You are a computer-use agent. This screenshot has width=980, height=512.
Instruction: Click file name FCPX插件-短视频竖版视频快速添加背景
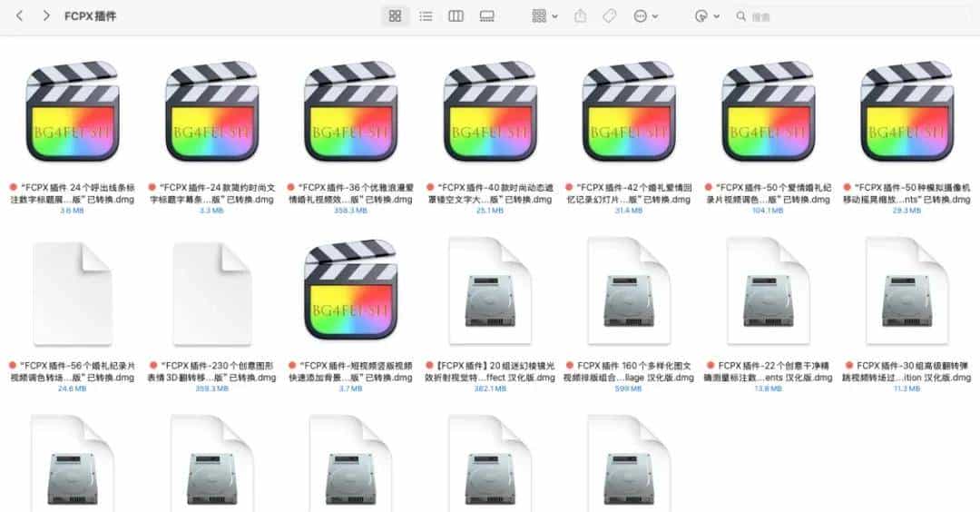[x=350, y=371]
